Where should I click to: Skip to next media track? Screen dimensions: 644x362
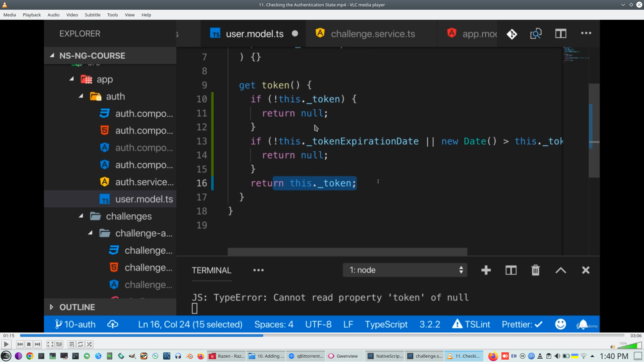38,344
